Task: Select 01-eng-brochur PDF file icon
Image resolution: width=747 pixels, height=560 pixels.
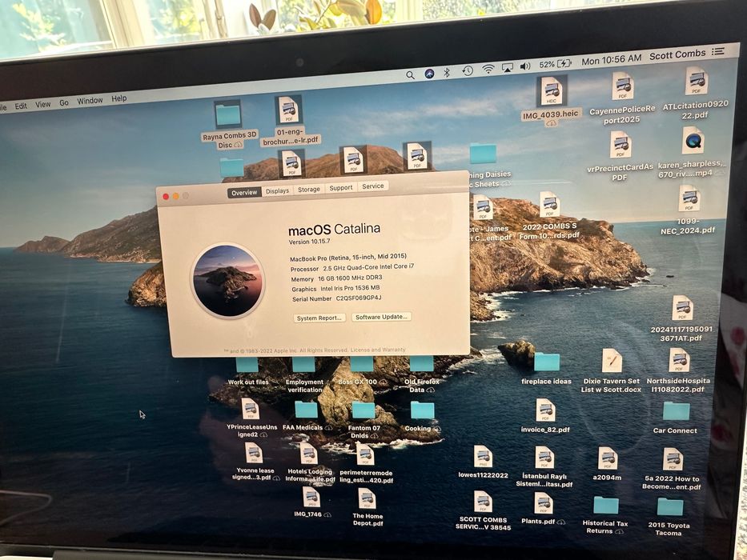Action: coord(289,110)
